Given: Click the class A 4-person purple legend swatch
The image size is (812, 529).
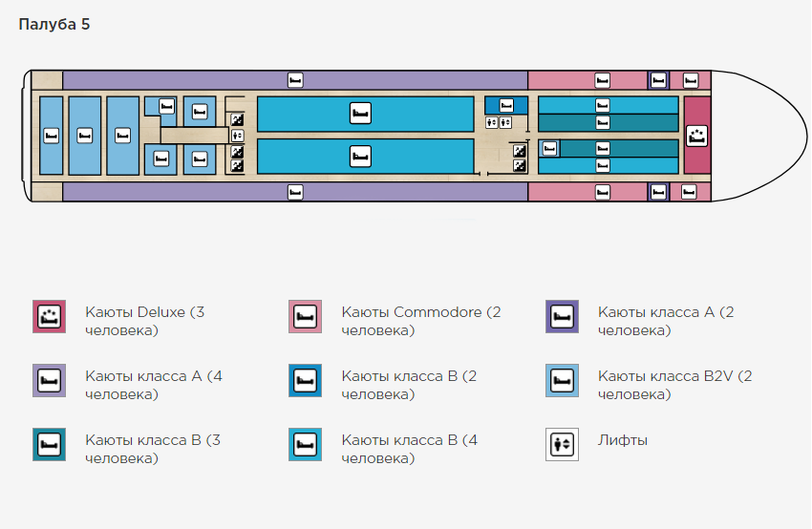Looking at the screenshot, I should click(49, 380).
